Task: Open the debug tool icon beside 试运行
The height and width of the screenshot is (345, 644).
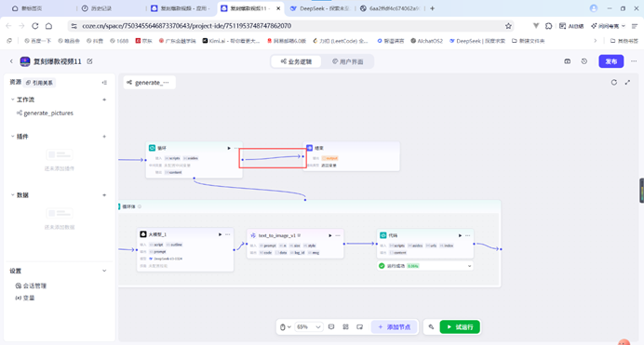Action: [x=431, y=327]
